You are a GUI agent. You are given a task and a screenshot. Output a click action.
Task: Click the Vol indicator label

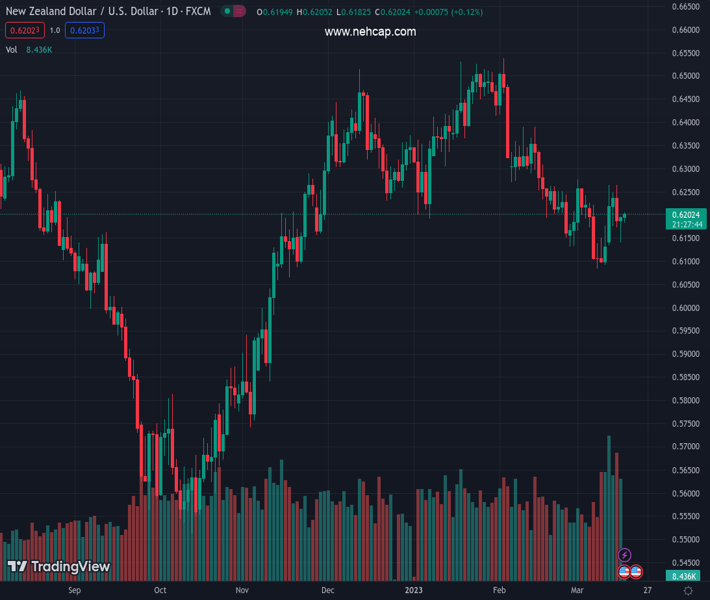point(12,49)
